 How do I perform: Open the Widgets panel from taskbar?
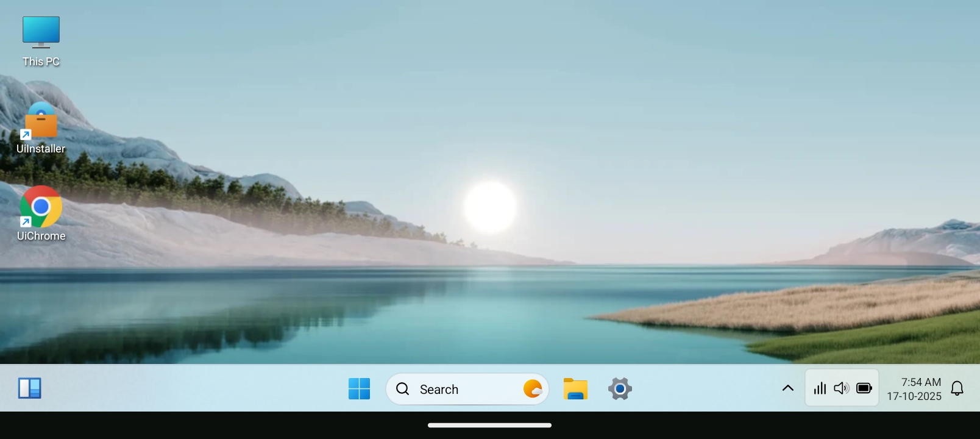(x=29, y=388)
